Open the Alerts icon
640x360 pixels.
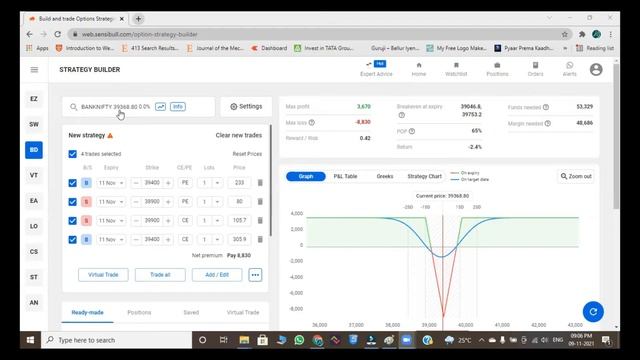[569, 65]
